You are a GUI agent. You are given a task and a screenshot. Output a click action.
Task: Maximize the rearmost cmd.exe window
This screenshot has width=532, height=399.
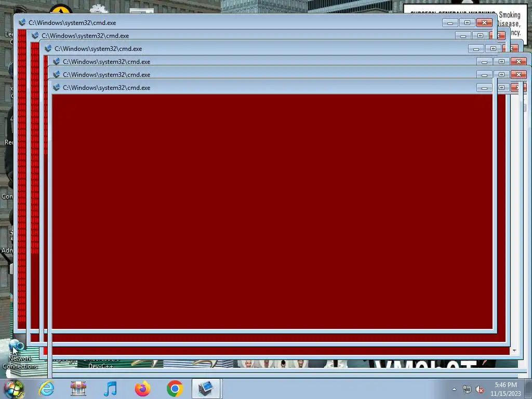click(467, 23)
